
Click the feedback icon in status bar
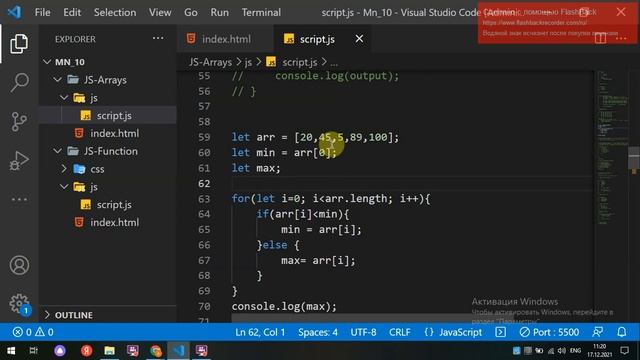598,332
